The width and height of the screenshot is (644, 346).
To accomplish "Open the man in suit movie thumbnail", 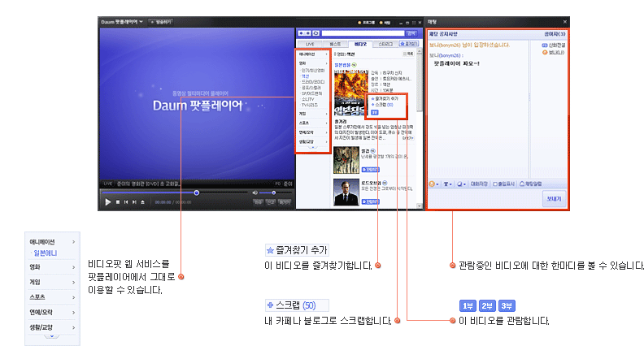I will (346, 192).
